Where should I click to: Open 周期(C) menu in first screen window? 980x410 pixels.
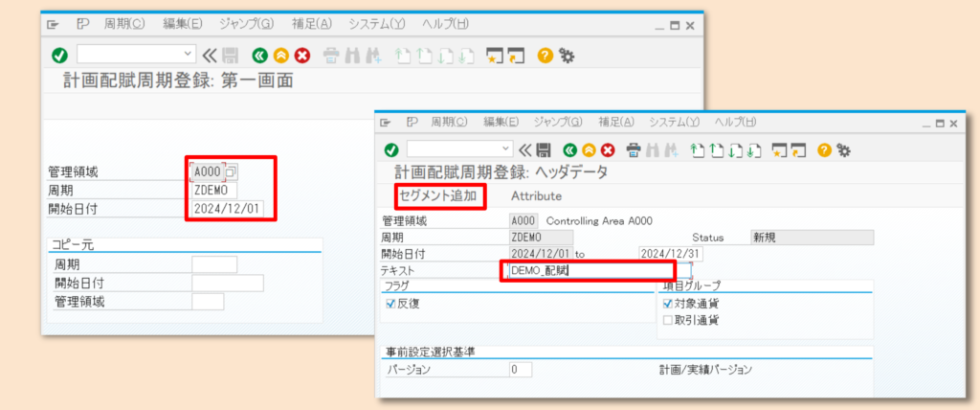[x=123, y=24]
